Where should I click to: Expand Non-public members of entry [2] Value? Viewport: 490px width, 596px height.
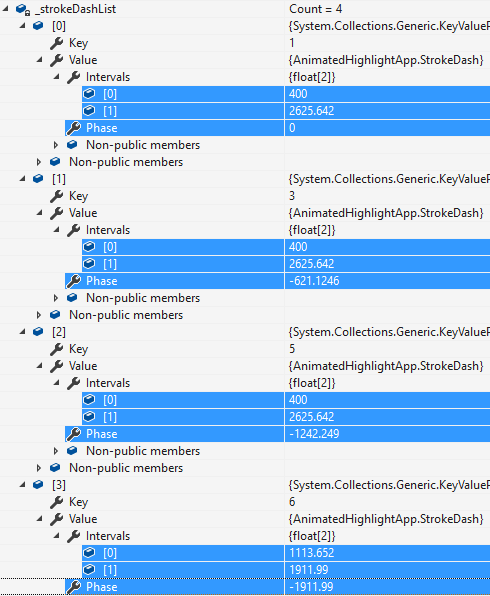(x=56, y=451)
